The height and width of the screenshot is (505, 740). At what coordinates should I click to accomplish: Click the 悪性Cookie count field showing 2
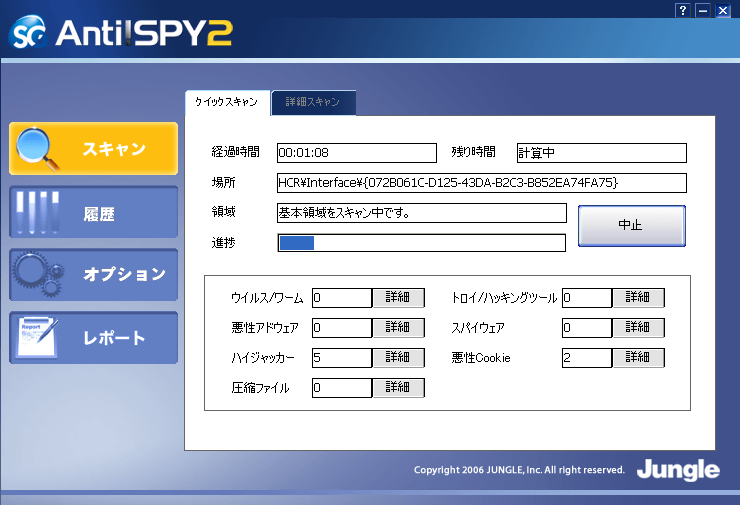pos(587,357)
